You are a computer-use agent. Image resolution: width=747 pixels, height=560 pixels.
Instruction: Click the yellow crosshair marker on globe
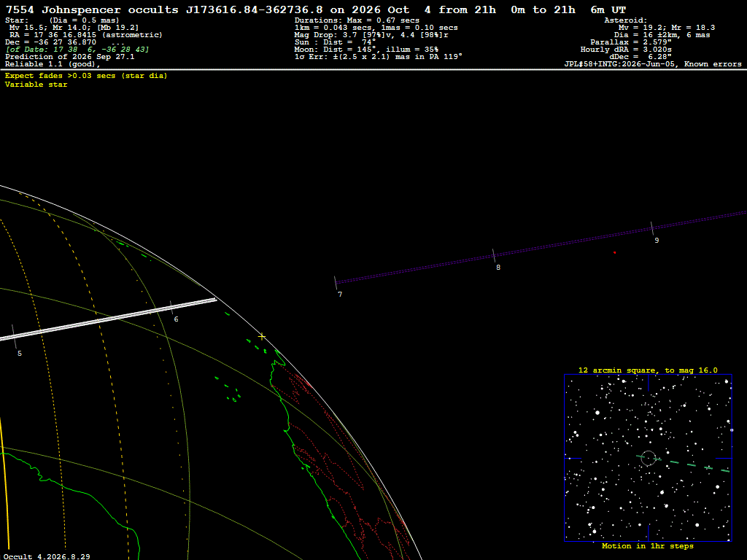[x=262, y=337]
